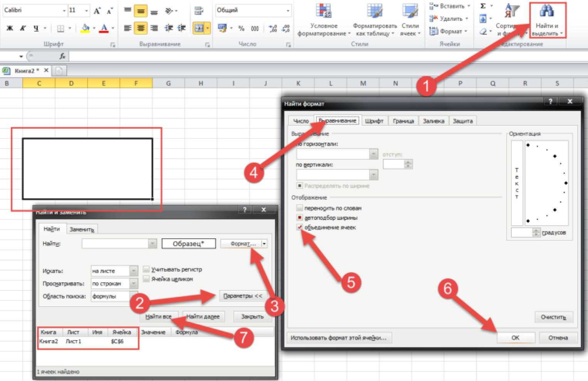Click the Bold (Ж) button

pos(10,28)
